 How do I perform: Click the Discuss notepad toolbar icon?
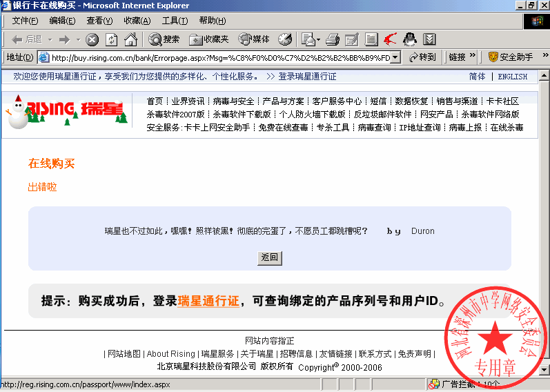pyautogui.click(x=371, y=39)
